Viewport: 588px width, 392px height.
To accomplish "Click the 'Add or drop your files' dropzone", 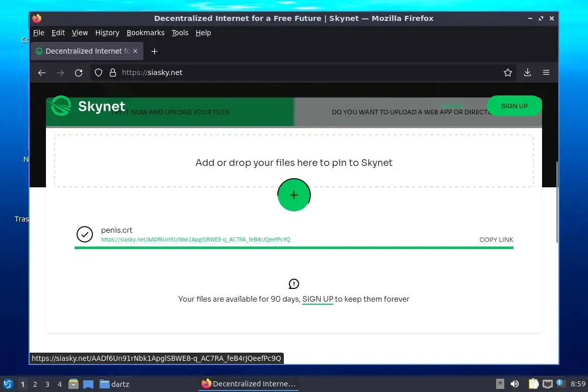I will (294, 161).
